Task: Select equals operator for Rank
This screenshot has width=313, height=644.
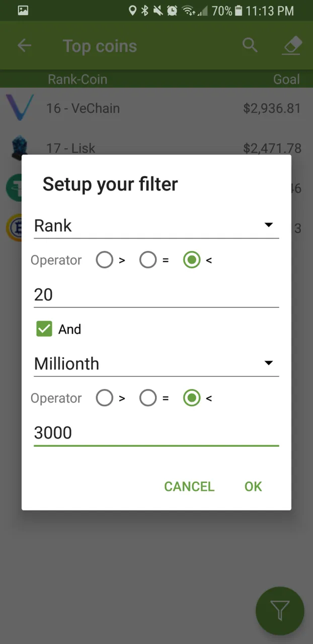Action: coord(148,260)
